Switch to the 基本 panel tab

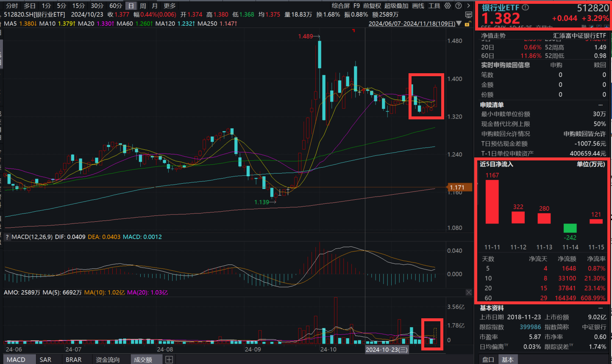[507, 360]
